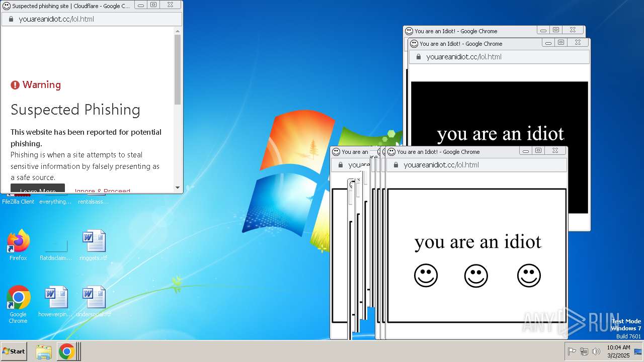Close the Suspected phishing site window
Screen dimensions: 644x362
pyautogui.click(x=170, y=5)
